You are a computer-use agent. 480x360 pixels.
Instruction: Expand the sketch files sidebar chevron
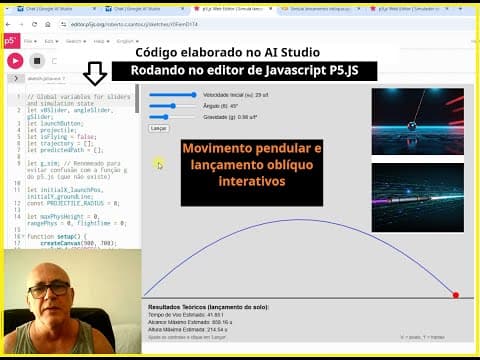16,79
